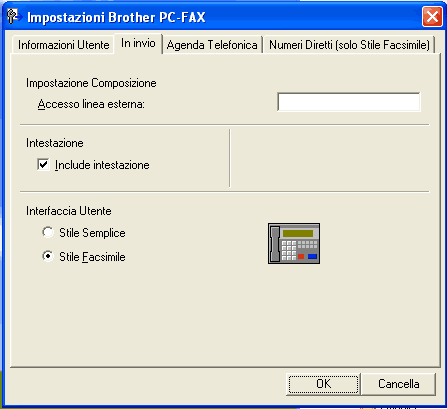The height and width of the screenshot is (409, 447).
Task: Confirm settings with the OK button
Action: [323, 384]
